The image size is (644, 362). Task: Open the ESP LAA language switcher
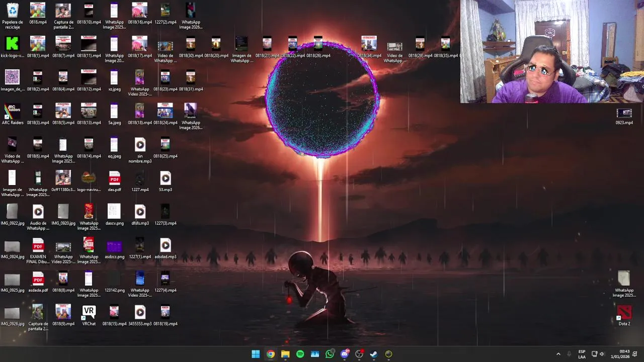click(582, 354)
